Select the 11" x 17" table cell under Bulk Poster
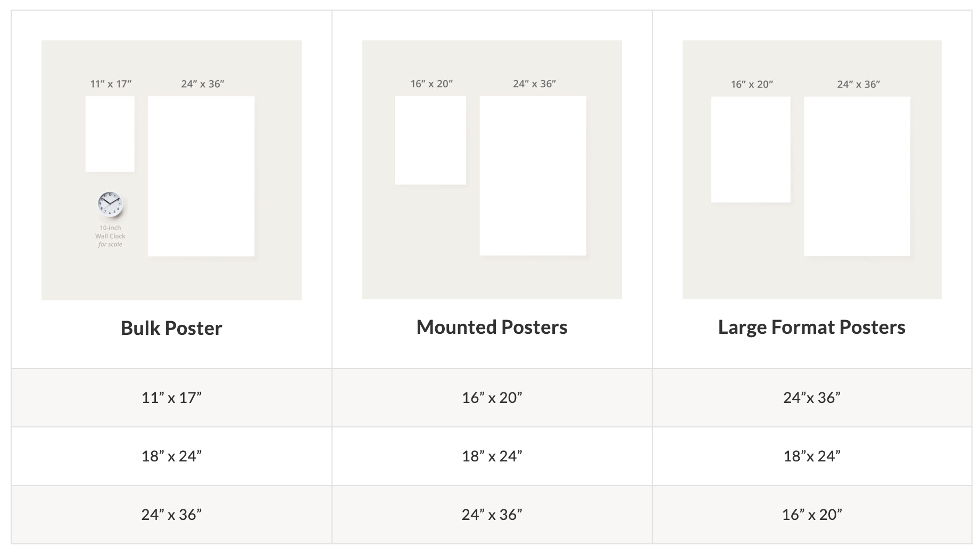 click(x=171, y=398)
